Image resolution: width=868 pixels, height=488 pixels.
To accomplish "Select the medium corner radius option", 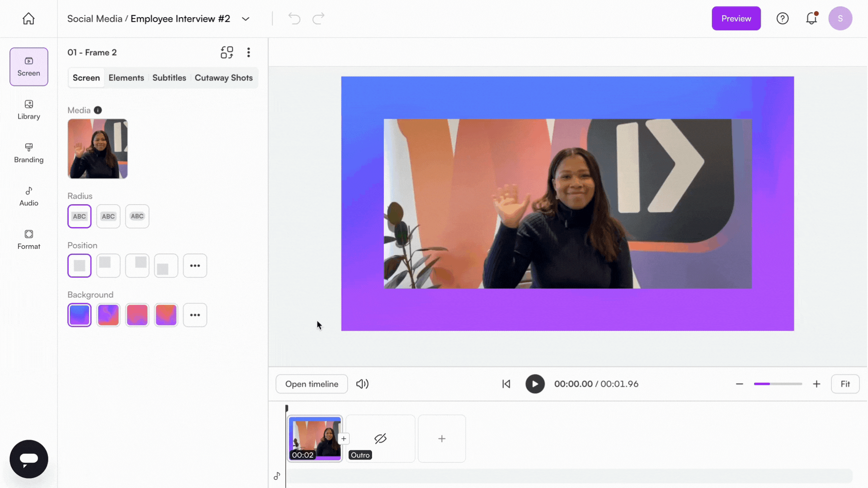I will pyautogui.click(x=108, y=216).
